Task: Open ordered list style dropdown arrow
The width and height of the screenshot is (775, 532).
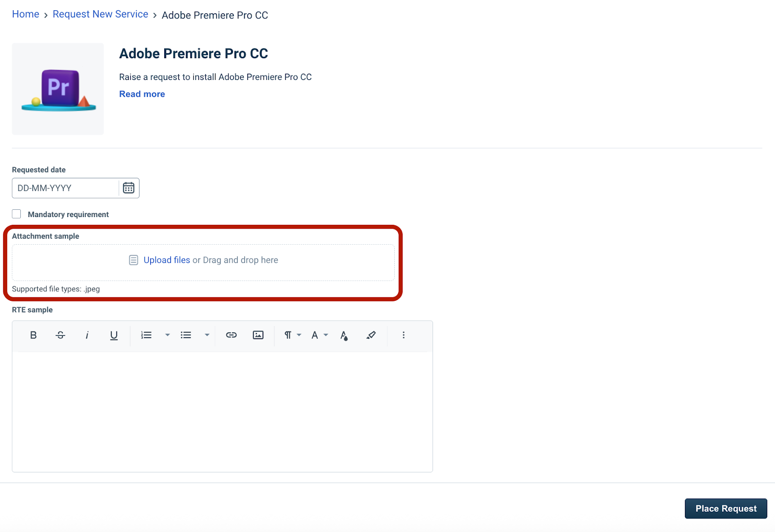Action: [x=168, y=335]
